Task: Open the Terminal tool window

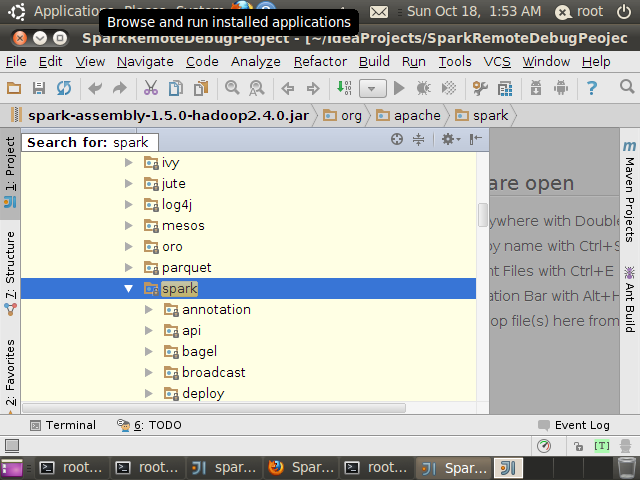Action: pos(63,425)
